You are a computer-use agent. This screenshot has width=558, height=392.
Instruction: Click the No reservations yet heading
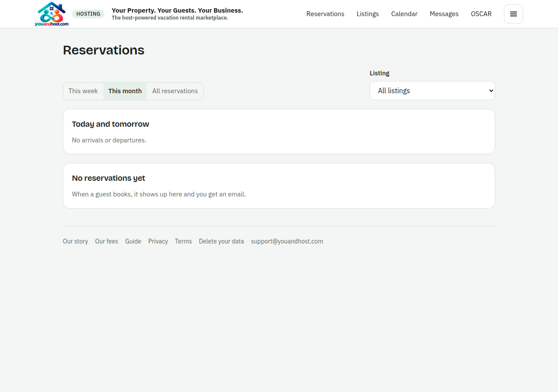109,178
